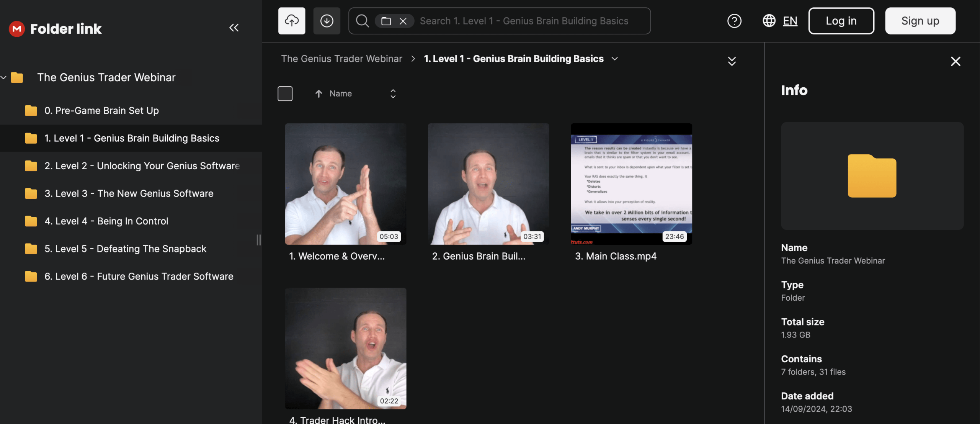Close the Info panel
The width and height of the screenshot is (980, 424).
(x=955, y=61)
